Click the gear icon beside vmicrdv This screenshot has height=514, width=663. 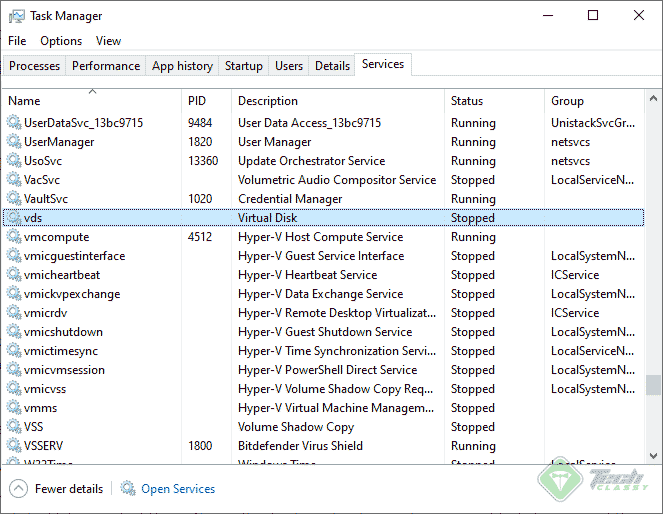click(14, 313)
